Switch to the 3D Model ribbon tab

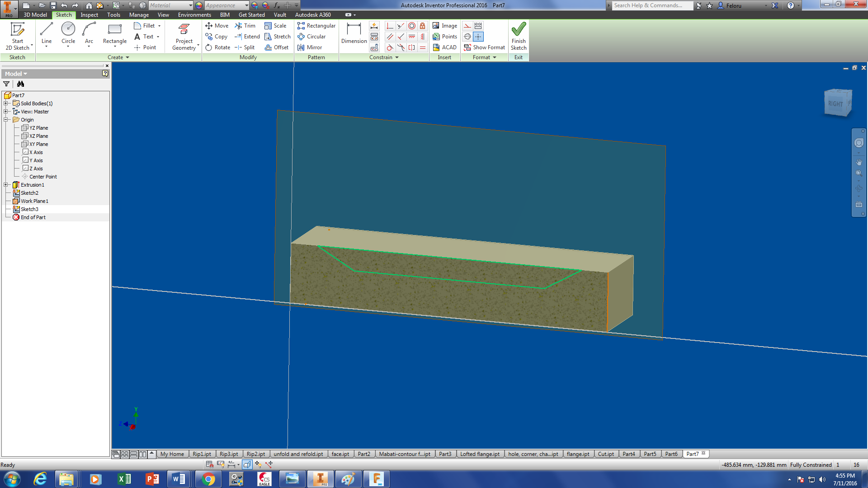[x=35, y=15]
